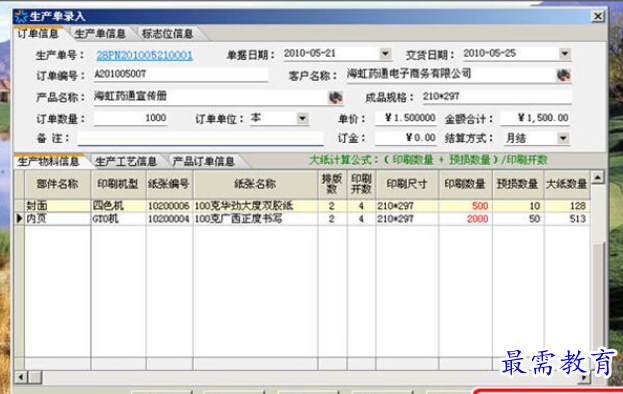The height and width of the screenshot is (394, 623).
Task: Click the 100克广西正度书写 cell
Action: point(255,218)
